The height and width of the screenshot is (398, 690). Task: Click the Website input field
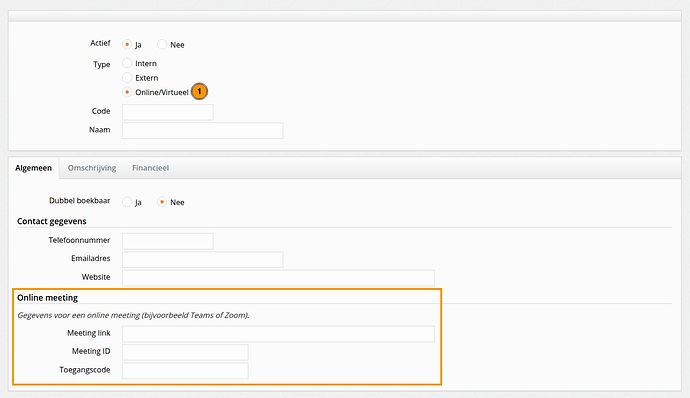pyautogui.click(x=278, y=278)
